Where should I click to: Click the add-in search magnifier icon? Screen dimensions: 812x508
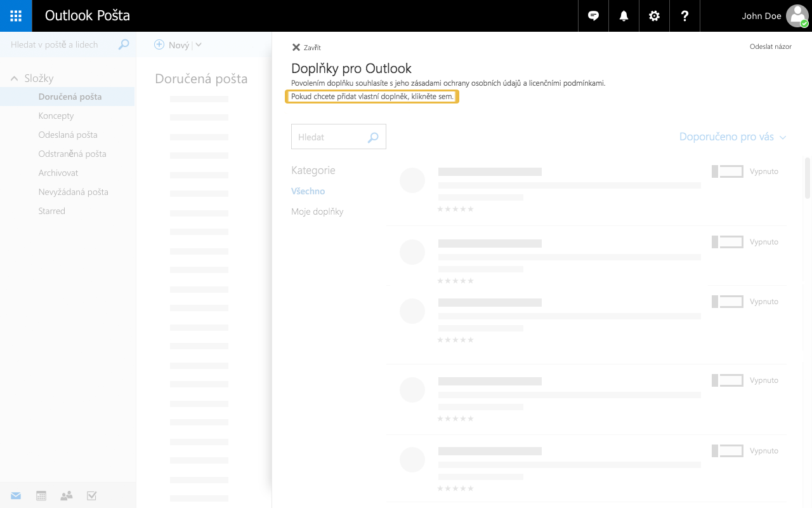pyautogui.click(x=373, y=137)
